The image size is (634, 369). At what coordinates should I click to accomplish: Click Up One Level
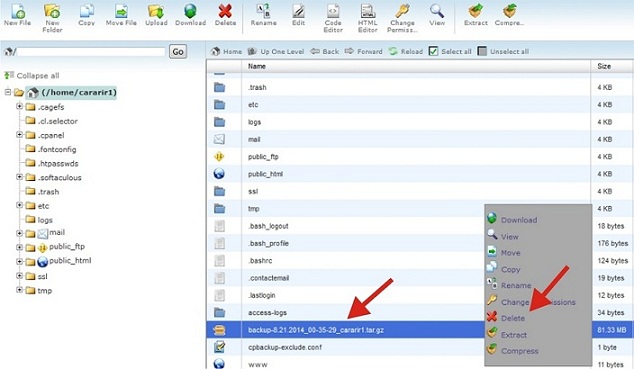pos(276,51)
